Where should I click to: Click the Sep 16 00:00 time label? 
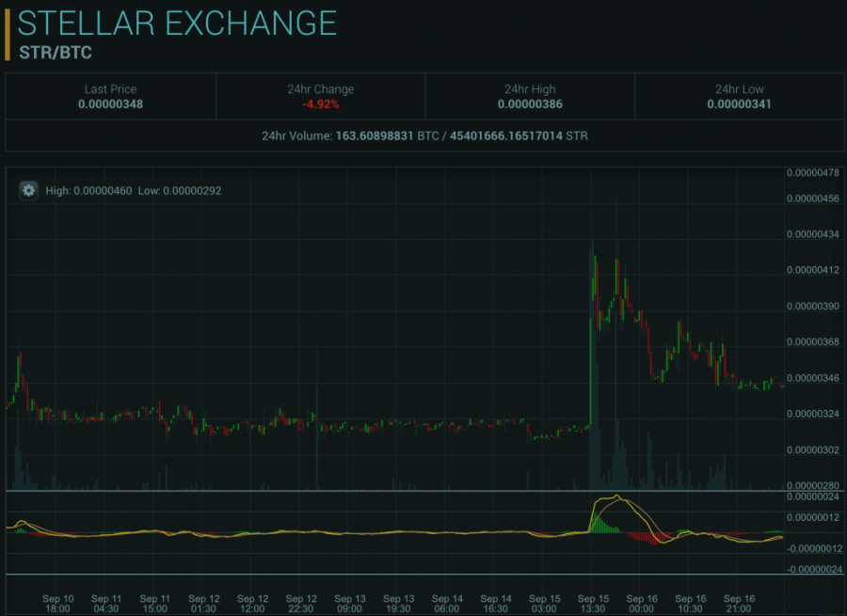642,604
